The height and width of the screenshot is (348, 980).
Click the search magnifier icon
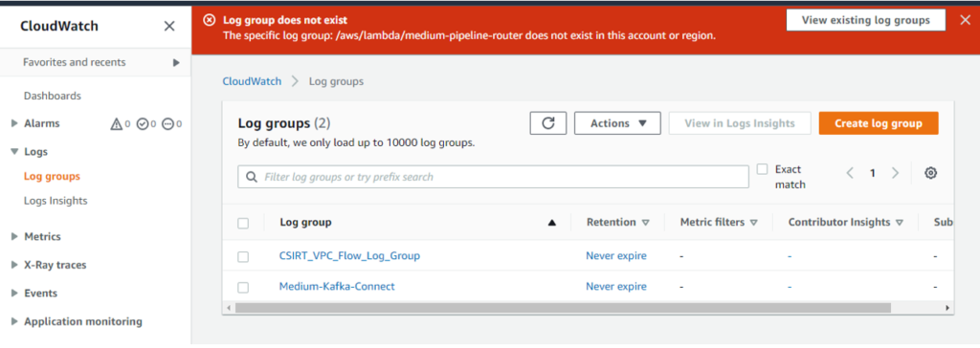tap(252, 177)
